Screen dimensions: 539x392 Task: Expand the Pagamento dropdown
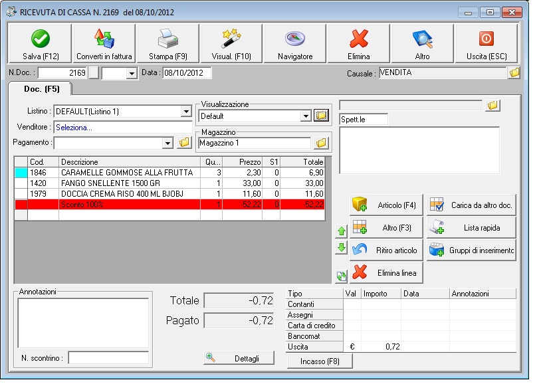[x=167, y=143]
